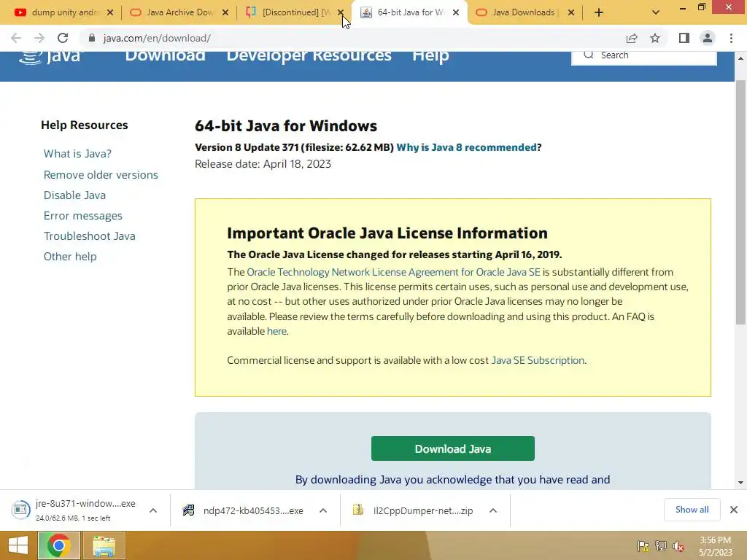Click the 'Release date: April 18, 2023' text
The height and width of the screenshot is (560, 747).
tap(263, 164)
